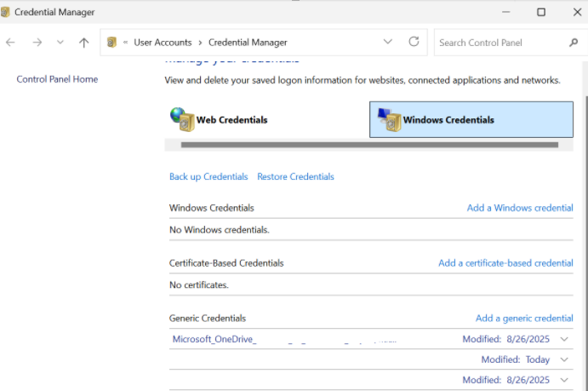
Task: Click the 'No Windows credentials.' text
Action: 220,230
